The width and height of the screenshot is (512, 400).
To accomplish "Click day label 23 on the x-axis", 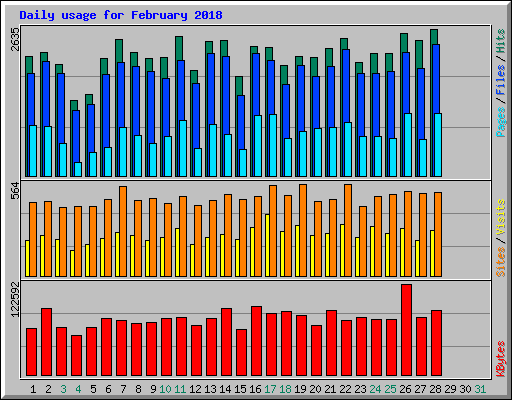I will (x=360, y=389).
